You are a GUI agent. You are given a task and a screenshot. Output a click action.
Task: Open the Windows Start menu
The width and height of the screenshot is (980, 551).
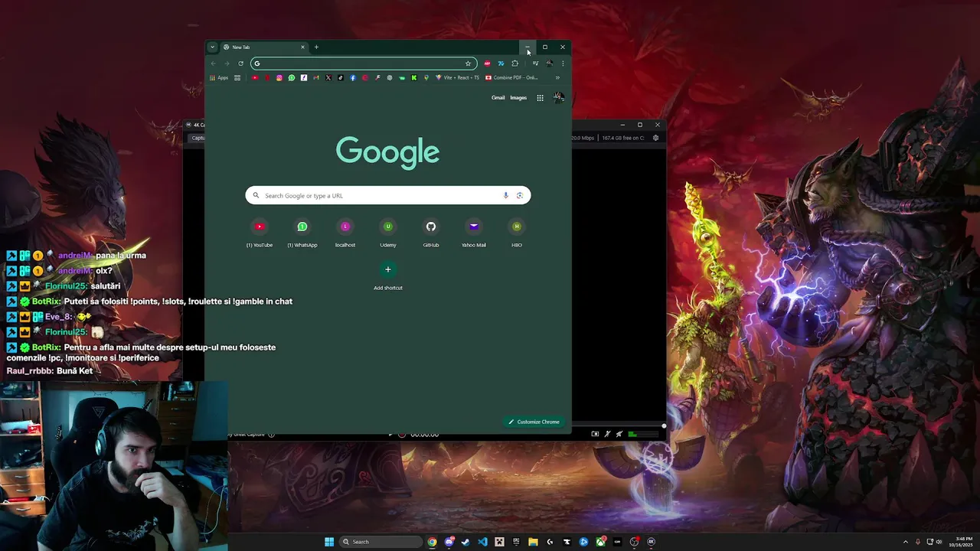[329, 542]
